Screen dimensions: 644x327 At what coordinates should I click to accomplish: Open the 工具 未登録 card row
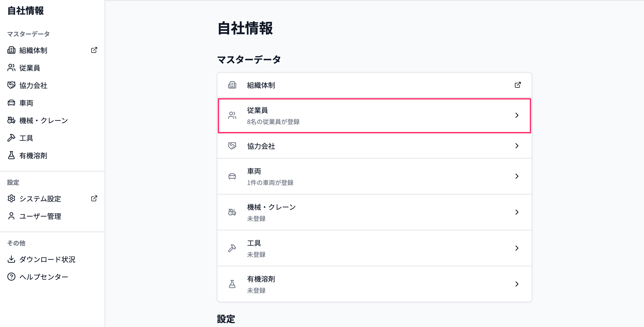pos(375,248)
